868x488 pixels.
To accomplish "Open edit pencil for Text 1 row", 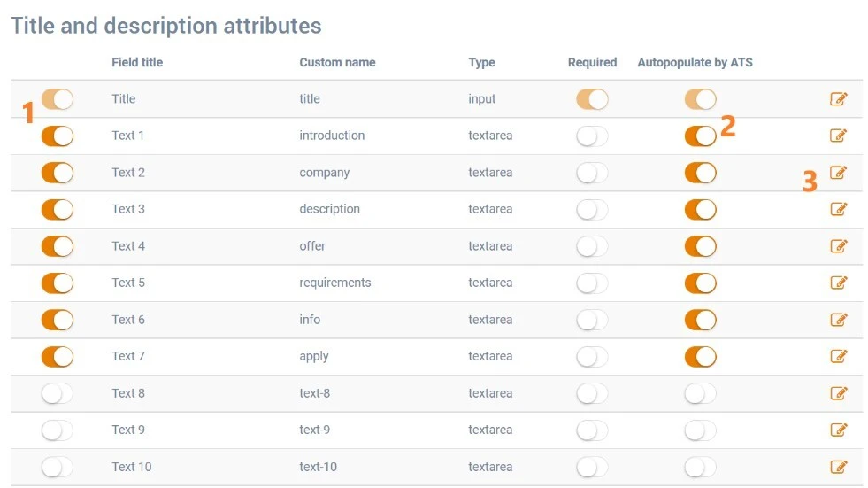I will tap(838, 136).
